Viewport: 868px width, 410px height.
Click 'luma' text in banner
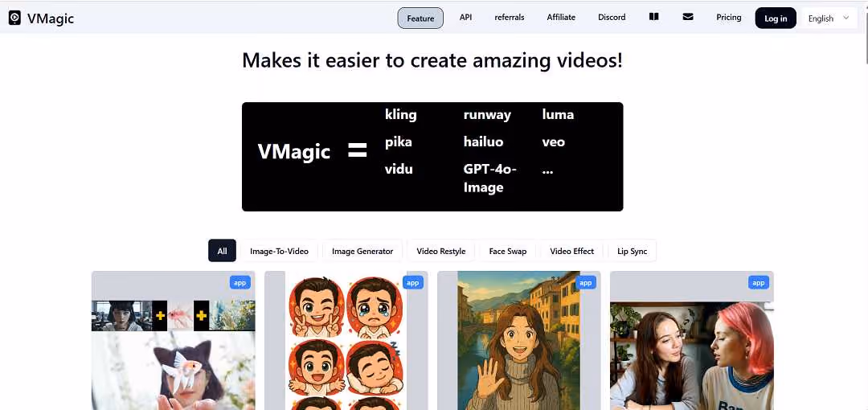coord(558,115)
